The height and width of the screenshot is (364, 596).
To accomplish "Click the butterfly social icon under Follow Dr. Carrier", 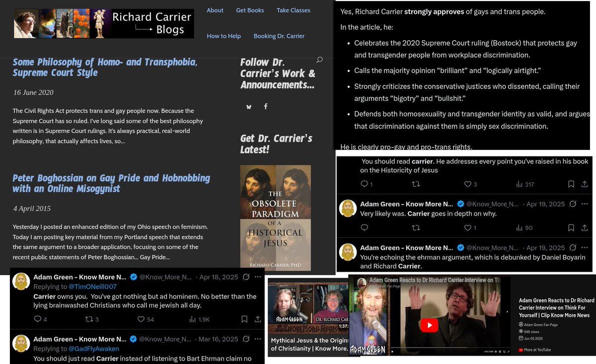I will [248, 107].
